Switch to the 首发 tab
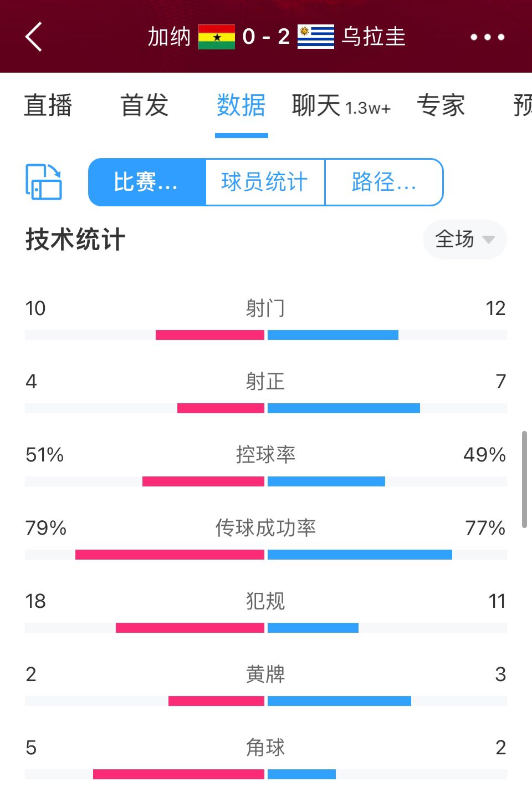The image size is (532, 807). [x=145, y=105]
